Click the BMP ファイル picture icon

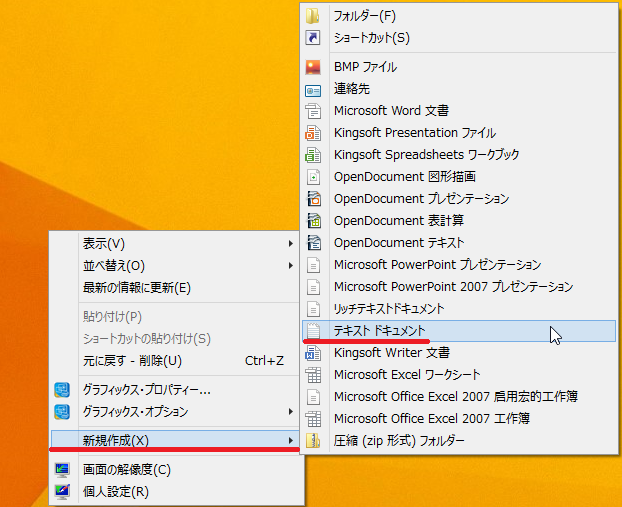tap(313, 67)
